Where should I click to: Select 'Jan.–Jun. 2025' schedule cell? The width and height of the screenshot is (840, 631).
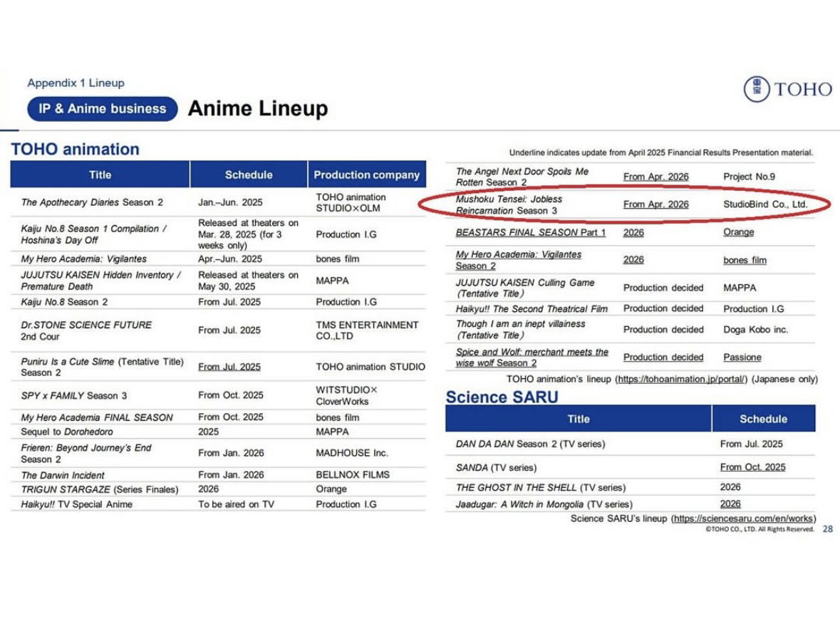(230, 202)
